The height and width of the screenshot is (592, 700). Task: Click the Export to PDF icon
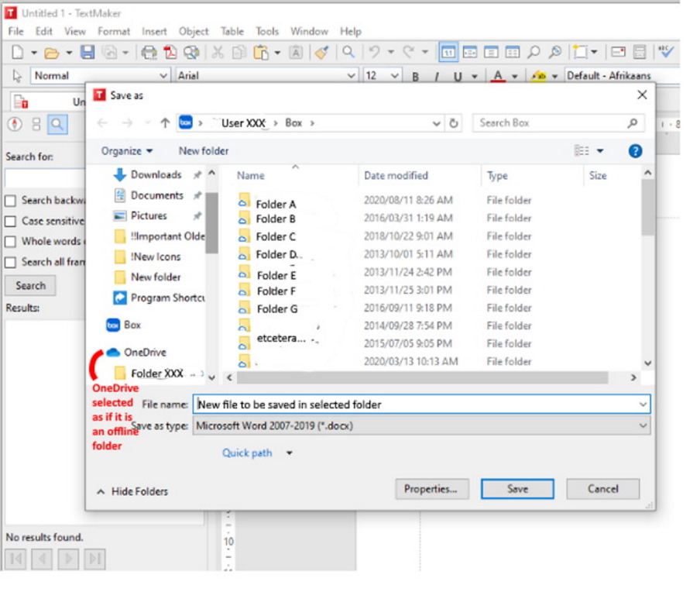170,53
